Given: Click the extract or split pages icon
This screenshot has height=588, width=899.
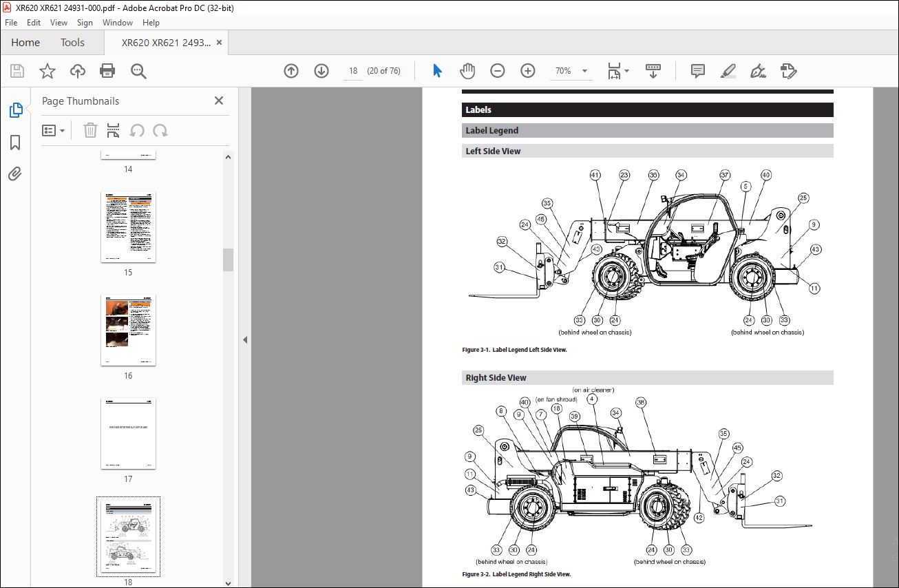Looking at the screenshot, I should [x=114, y=130].
